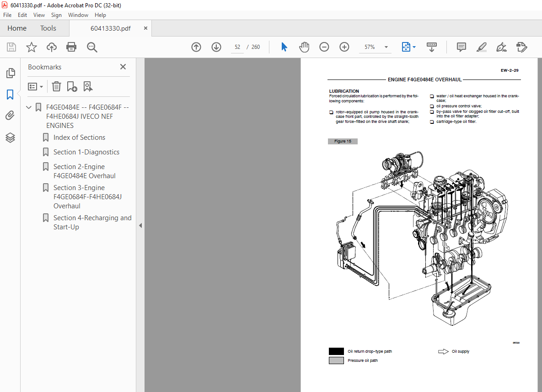The height and width of the screenshot is (392, 542).
Task: Toggle the Bookmarks panel sidebar icon
Action: coord(11,94)
